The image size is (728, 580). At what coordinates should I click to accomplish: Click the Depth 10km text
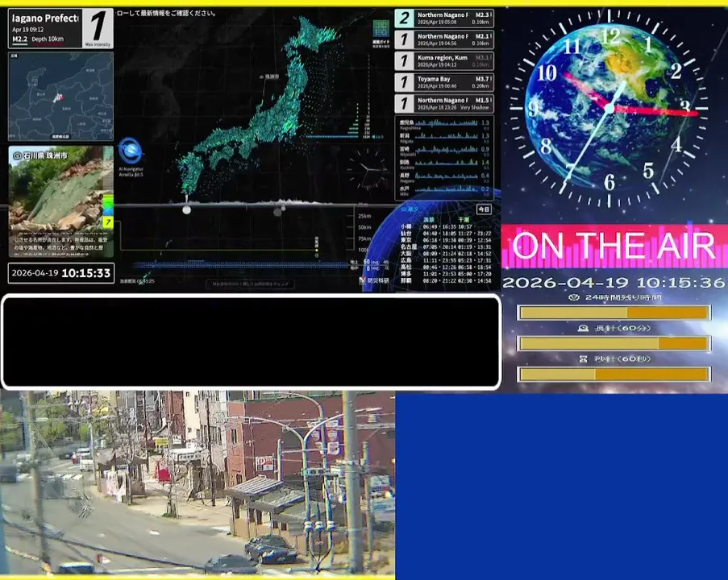pyautogui.click(x=48, y=39)
